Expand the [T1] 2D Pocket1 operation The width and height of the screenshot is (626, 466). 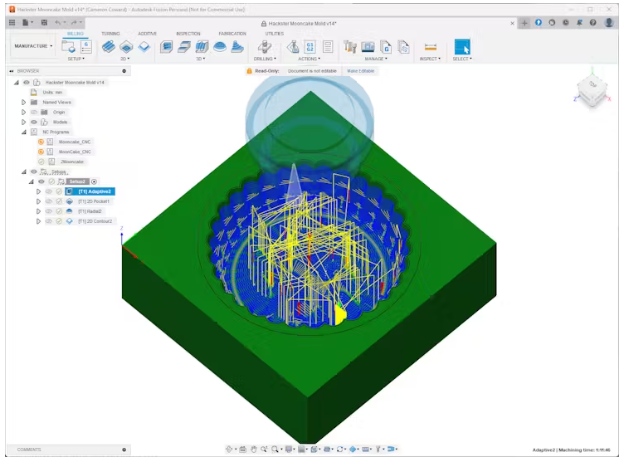tap(39, 201)
